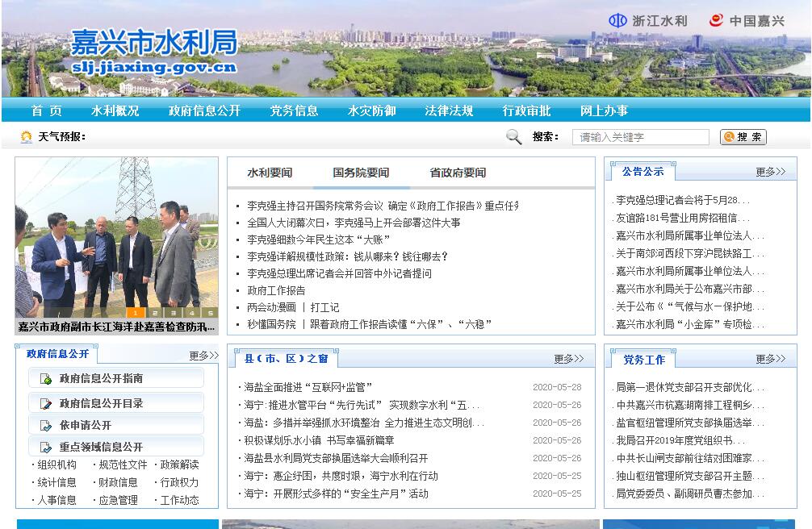Click the 政府信息公开目录 pencil icon

coord(45,402)
